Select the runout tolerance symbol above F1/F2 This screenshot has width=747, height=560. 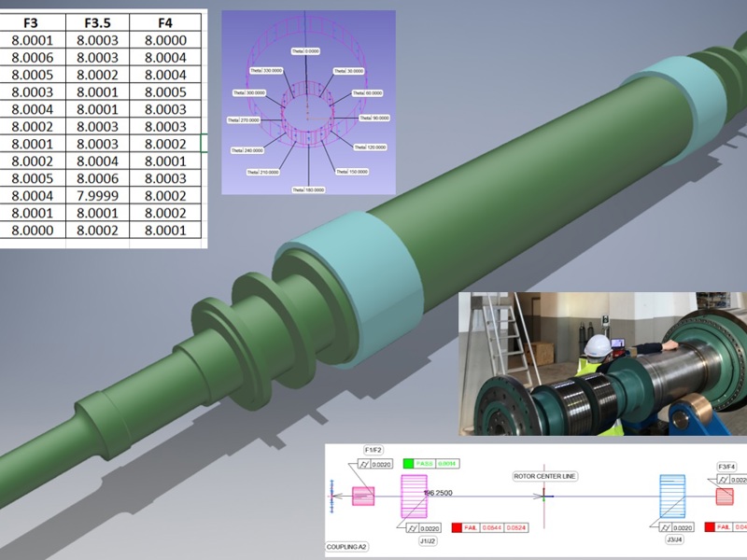(363, 464)
